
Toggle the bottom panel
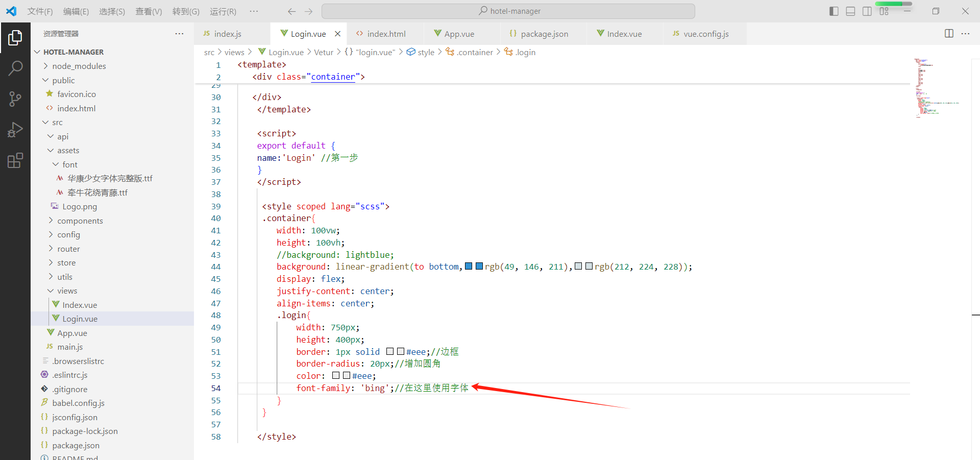(x=850, y=11)
